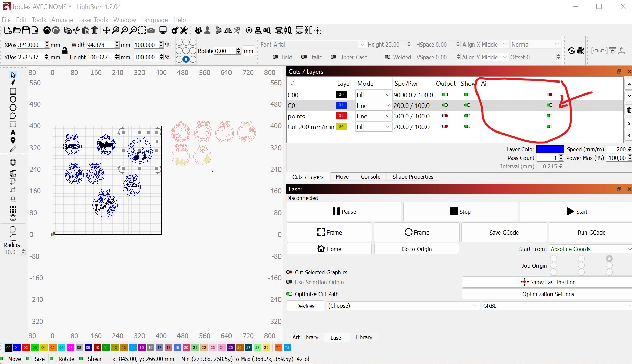The image size is (632, 364).
Task: Save the project with the floppy icon
Action: pos(26,30)
